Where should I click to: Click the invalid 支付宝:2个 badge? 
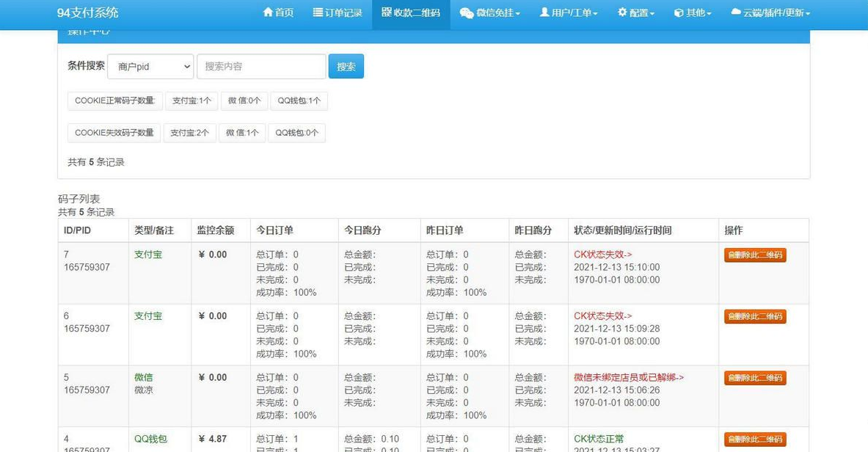189,133
